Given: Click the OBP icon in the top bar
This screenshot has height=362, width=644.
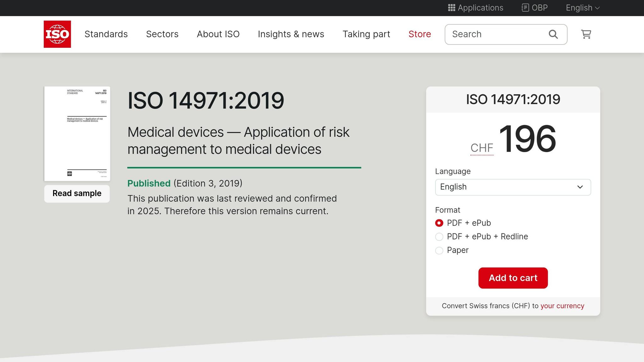Looking at the screenshot, I should point(525,8).
